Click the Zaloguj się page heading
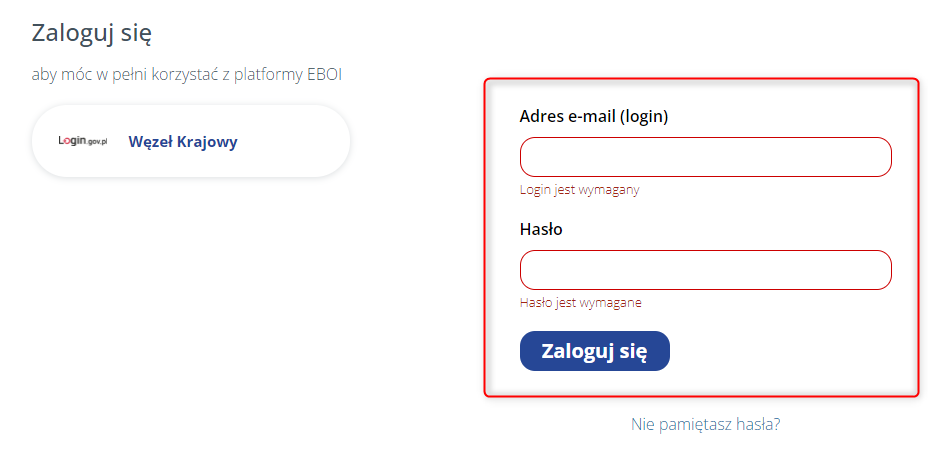The width and height of the screenshot is (928, 457). (91, 33)
